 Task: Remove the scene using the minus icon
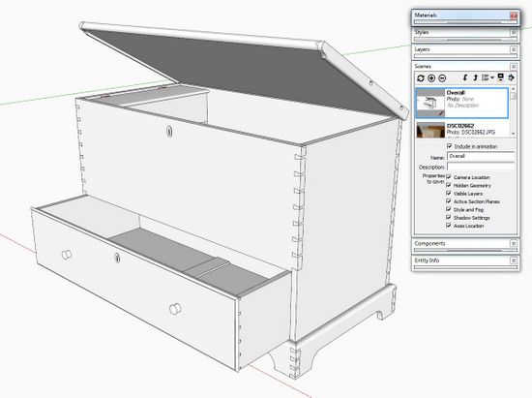tap(442, 78)
